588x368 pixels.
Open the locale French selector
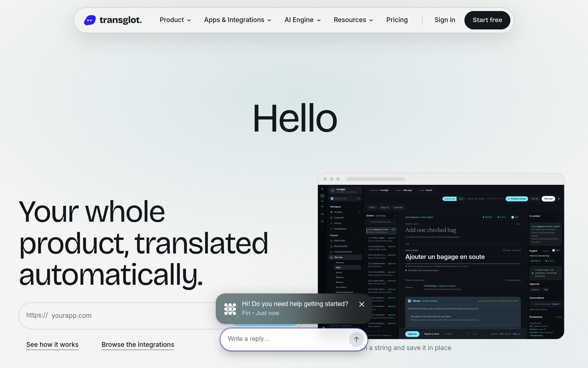coord(427,190)
